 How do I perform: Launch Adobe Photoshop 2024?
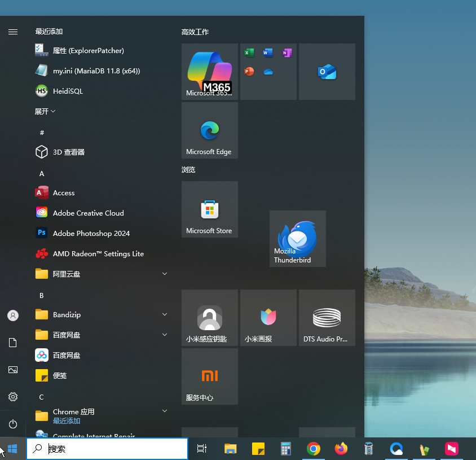pyautogui.click(x=102, y=233)
